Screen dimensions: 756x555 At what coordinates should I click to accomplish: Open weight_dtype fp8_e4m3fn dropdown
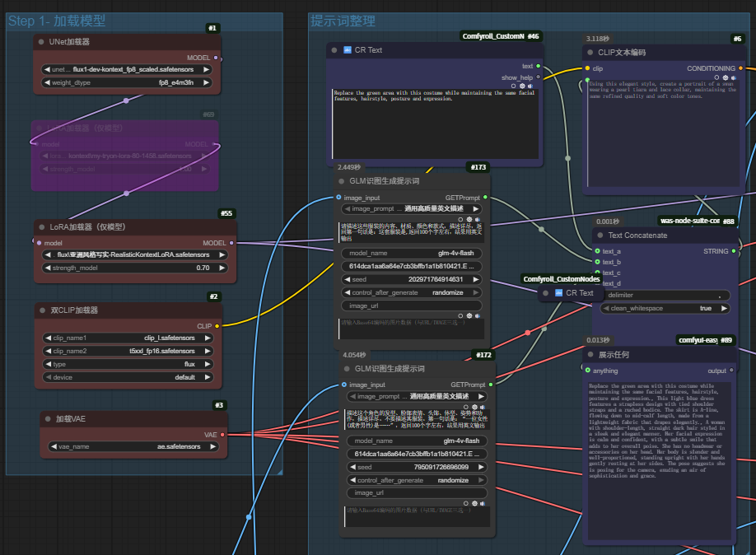(127, 82)
